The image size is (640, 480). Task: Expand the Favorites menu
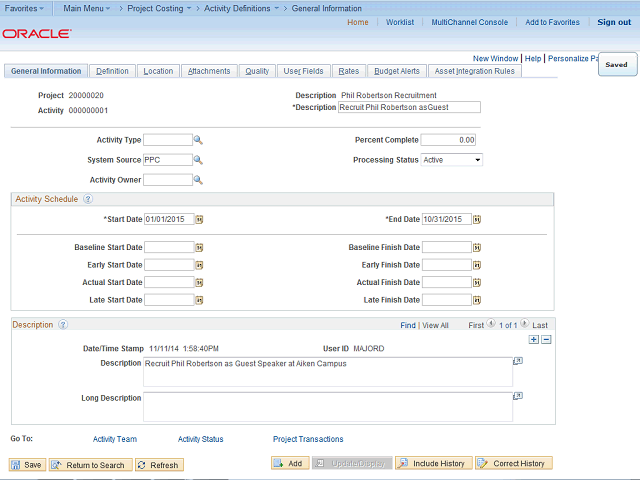[25, 8]
